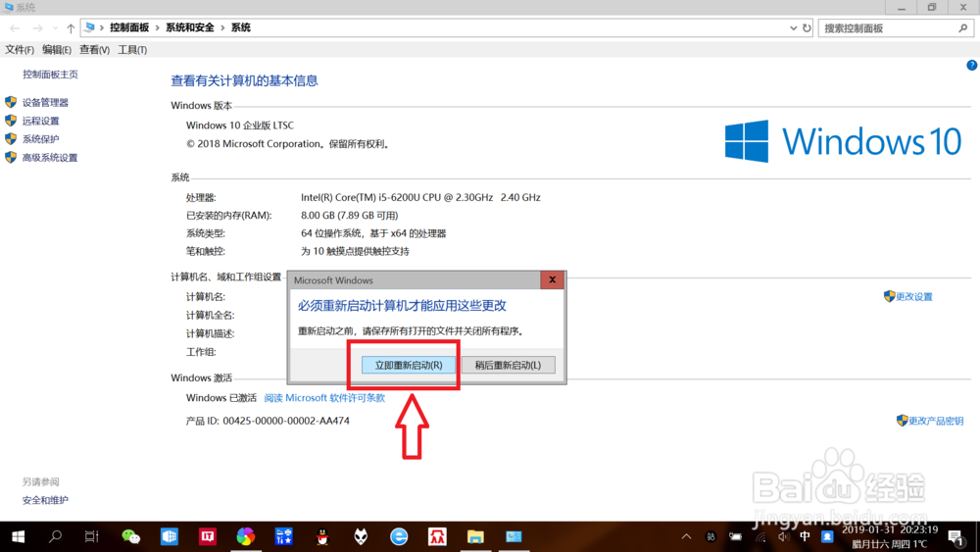Click the refresh button in address bar
980x552 pixels.
tap(807, 28)
